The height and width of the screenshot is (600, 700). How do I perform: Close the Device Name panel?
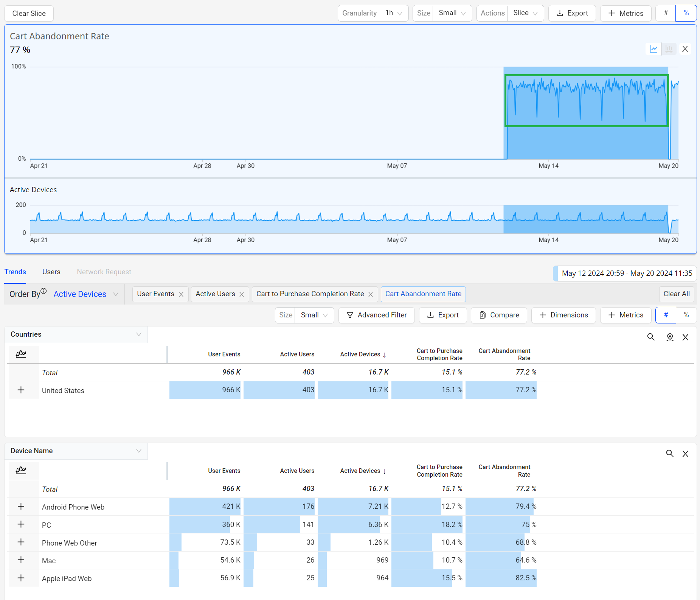tap(685, 454)
